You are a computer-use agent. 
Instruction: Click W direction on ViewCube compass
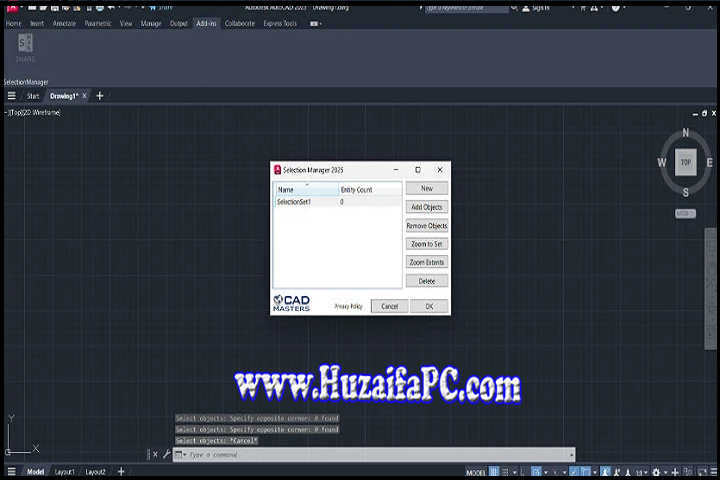coord(662,162)
